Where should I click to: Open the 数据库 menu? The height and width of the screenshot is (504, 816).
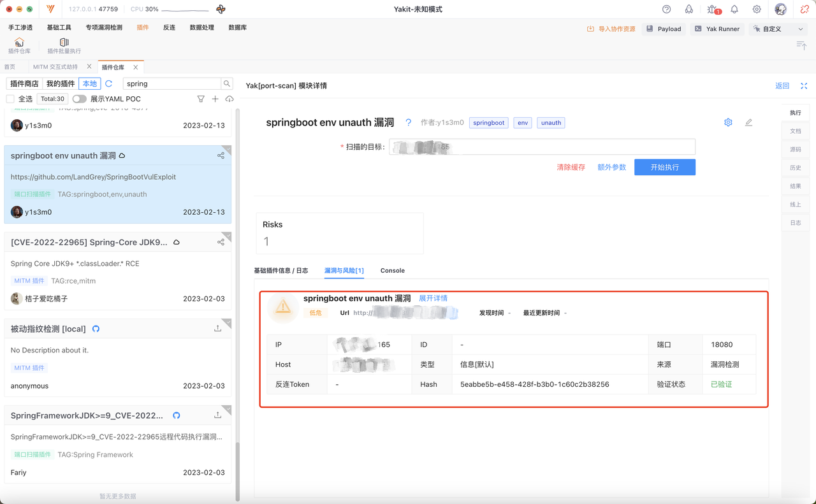click(238, 28)
